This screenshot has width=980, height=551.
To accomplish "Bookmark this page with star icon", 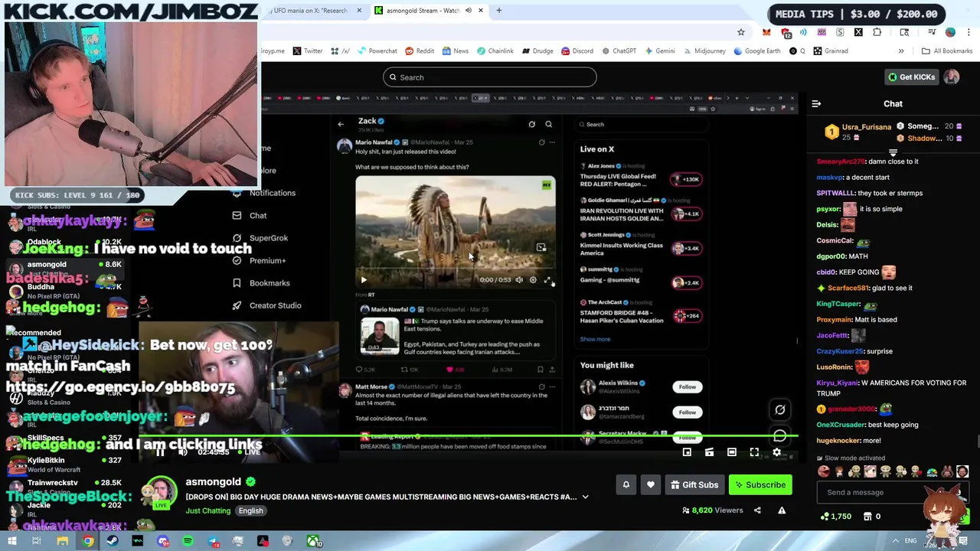I will 740,32.
